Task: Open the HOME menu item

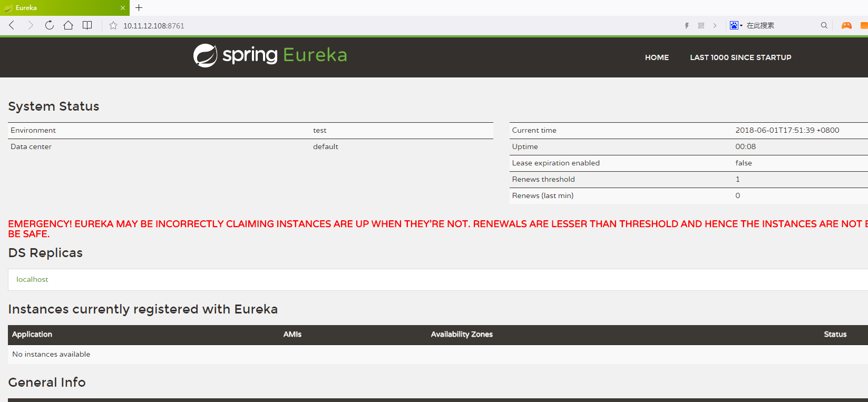Action: (657, 57)
